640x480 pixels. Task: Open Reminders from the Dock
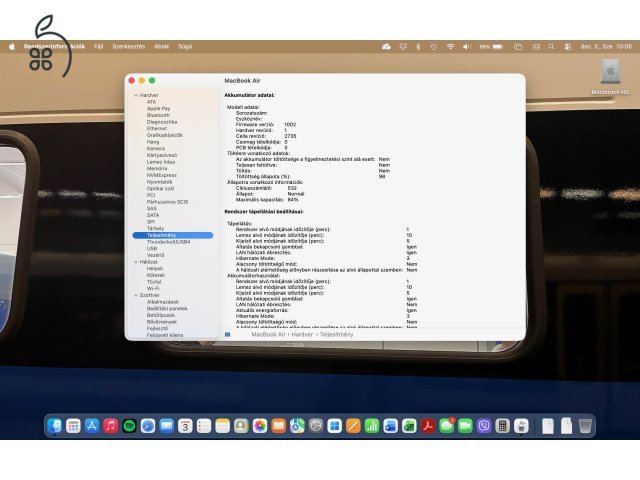click(x=204, y=426)
